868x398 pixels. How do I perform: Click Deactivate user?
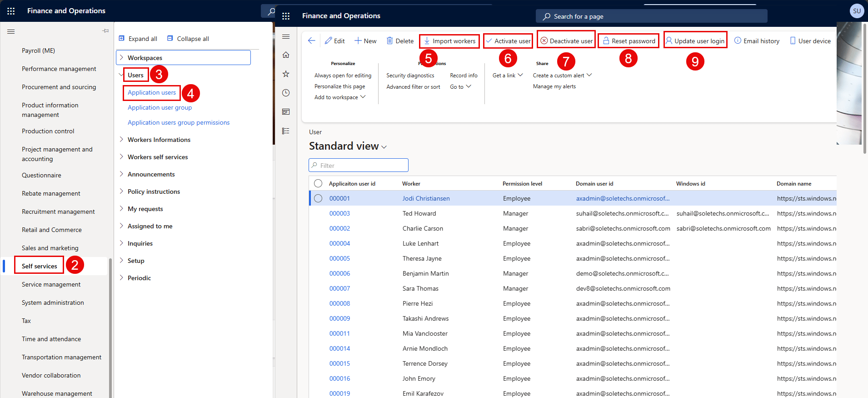566,41
